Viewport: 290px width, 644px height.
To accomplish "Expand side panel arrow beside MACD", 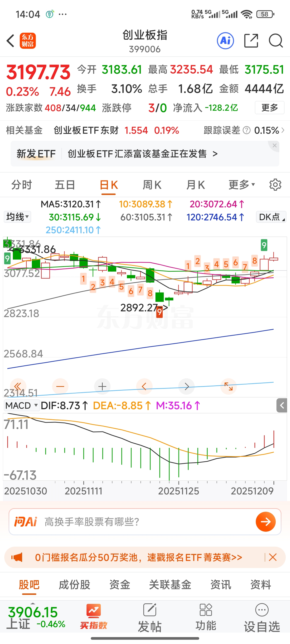I will coord(282,405).
